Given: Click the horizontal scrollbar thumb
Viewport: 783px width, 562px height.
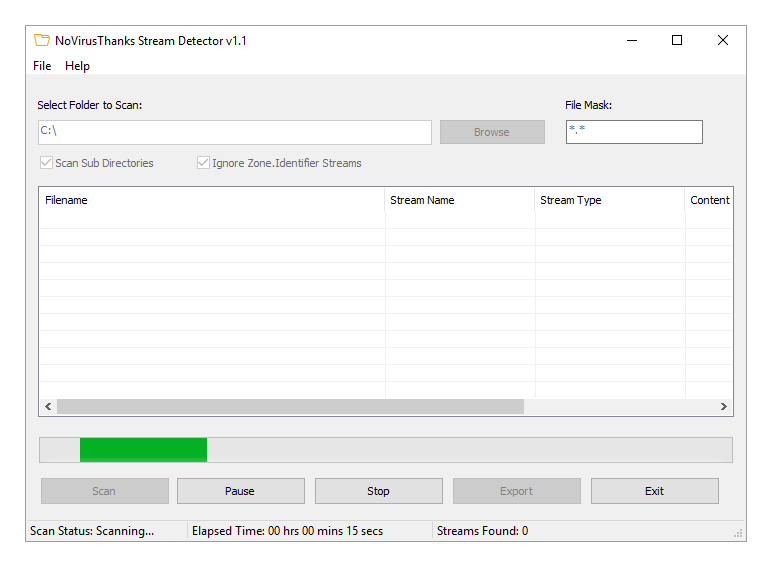Looking at the screenshot, I should (x=291, y=407).
